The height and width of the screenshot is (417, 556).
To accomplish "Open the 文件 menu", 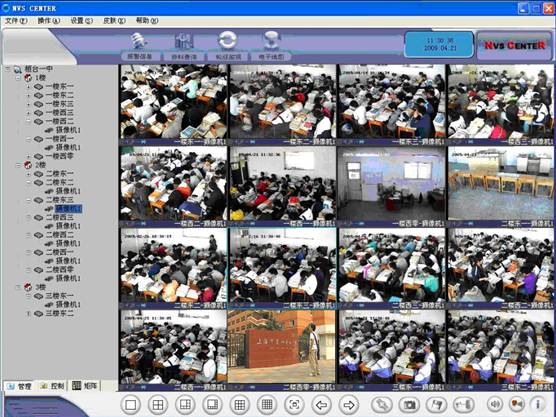I will pos(16,21).
